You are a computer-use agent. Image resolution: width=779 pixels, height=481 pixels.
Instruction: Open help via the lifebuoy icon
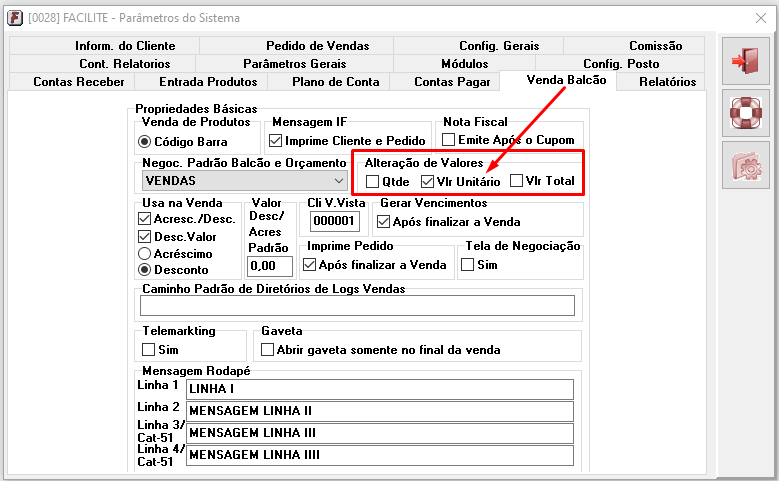point(745,113)
